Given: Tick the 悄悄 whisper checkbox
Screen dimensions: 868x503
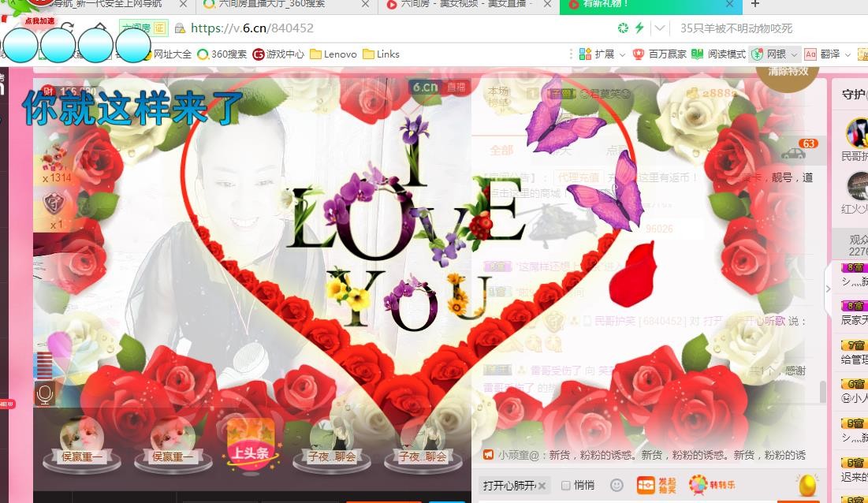Looking at the screenshot, I should pyautogui.click(x=566, y=486).
